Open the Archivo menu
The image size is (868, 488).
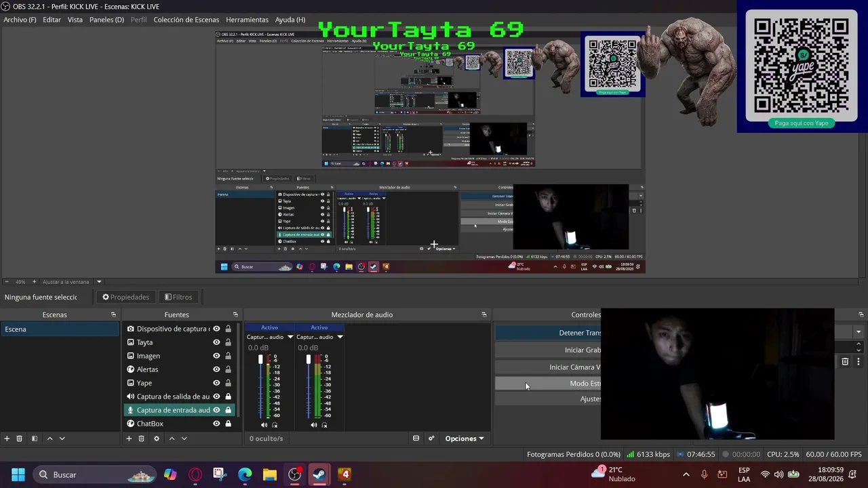(x=20, y=20)
